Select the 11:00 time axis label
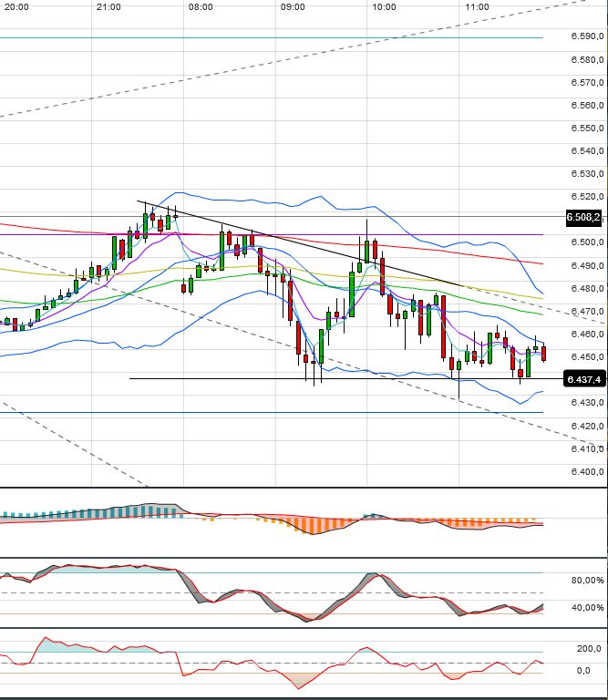This screenshot has height=700, width=608. click(x=477, y=7)
